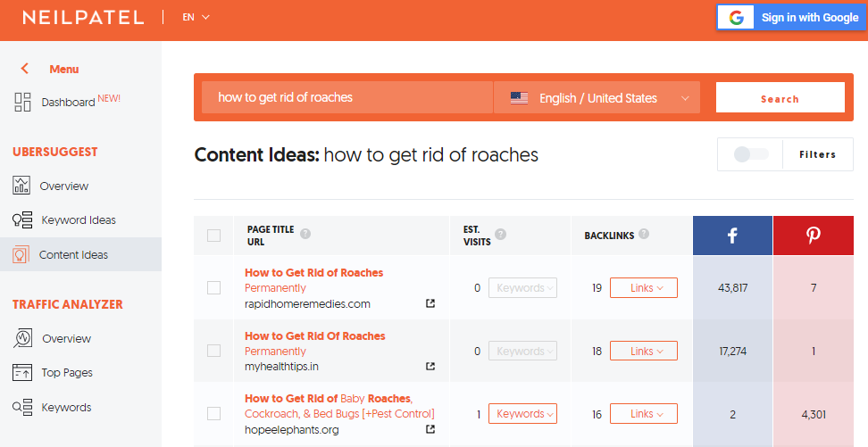This screenshot has height=447, width=868.
Task: Open 'How to Get Rid of Roaches' rapidhomeremedies link
Action: pos(313,280)
